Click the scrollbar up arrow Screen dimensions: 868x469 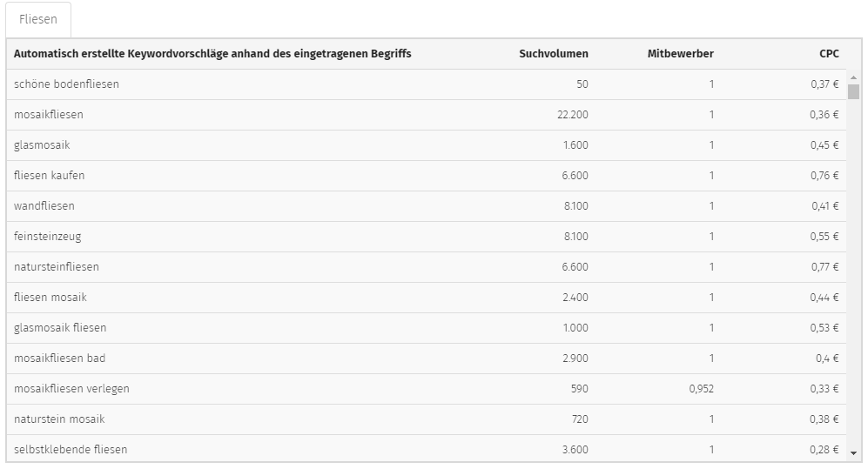[853, 78]
